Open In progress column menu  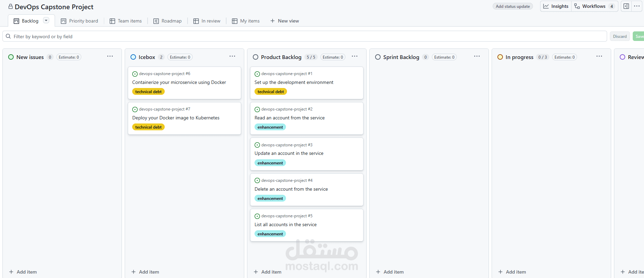coord(599,56)
